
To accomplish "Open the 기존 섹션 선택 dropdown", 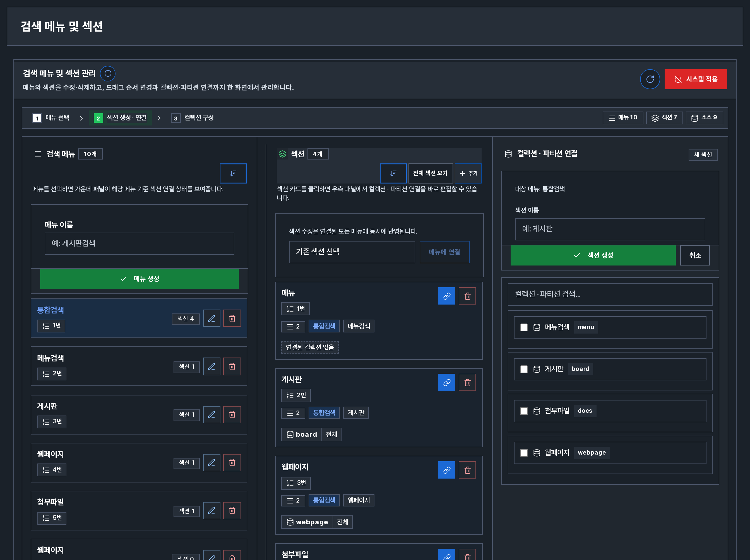I will (352, 252).
